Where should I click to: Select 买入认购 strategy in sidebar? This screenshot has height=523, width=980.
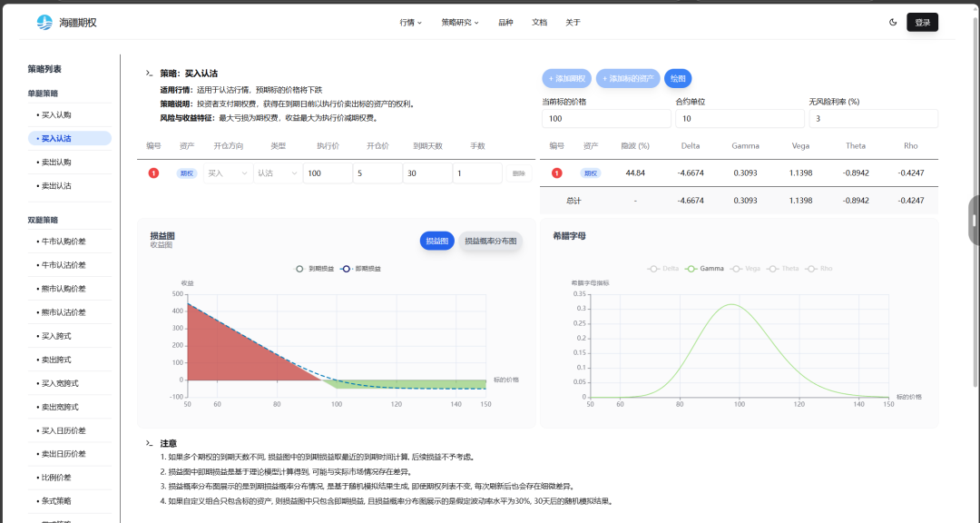tap(56, 115)
